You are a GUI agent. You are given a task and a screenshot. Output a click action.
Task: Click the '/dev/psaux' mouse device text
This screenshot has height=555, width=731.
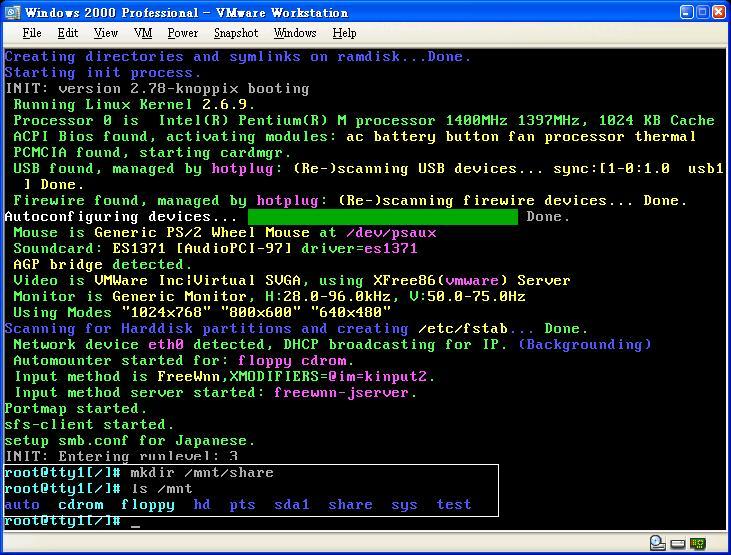coord(391,233)
